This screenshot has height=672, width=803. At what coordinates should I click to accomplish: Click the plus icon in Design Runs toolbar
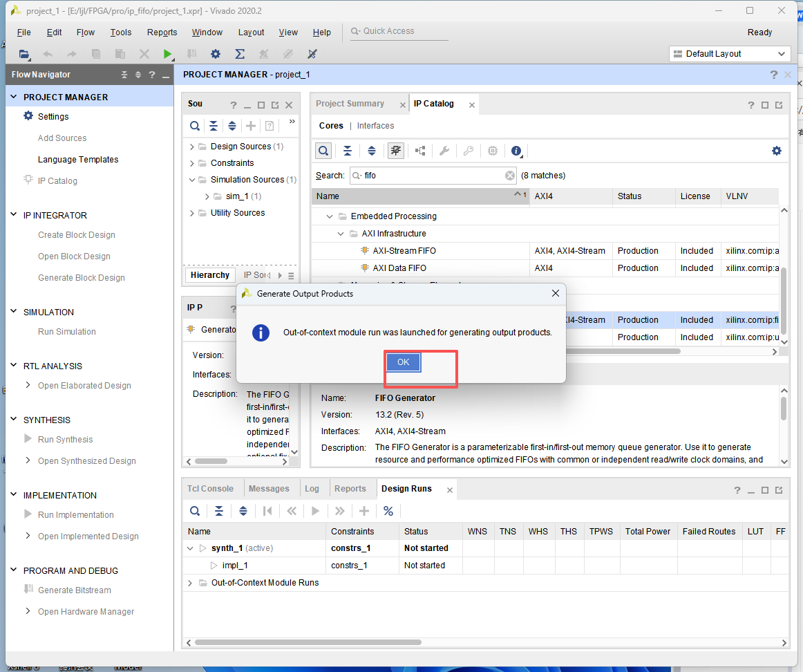click(364, 511)
